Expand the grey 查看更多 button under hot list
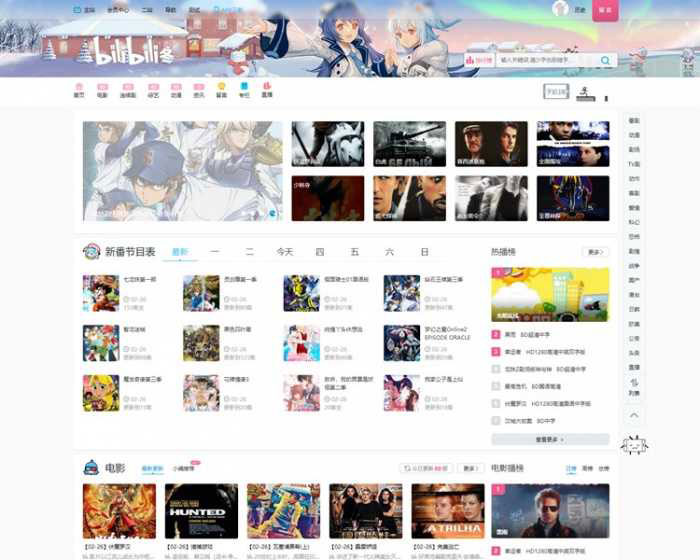 (x=550, y=439)
